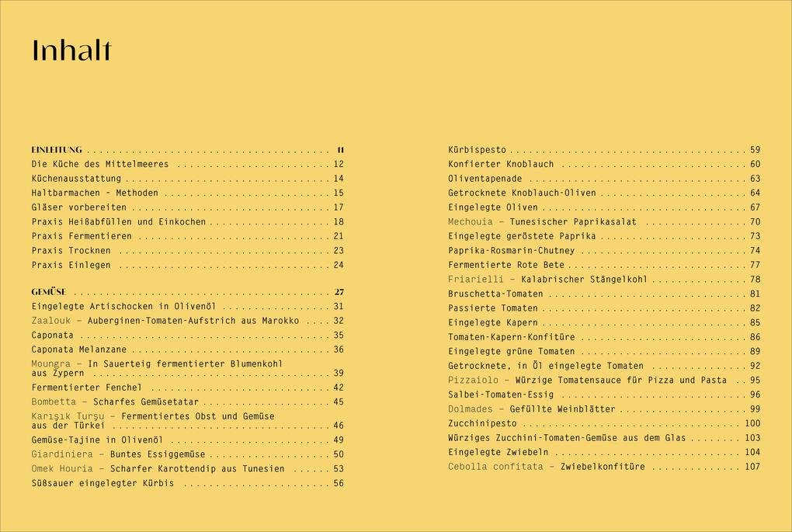Go to 'Fermentierter Fenchel' recipe
Screen dimensions: 792x532
87,388
